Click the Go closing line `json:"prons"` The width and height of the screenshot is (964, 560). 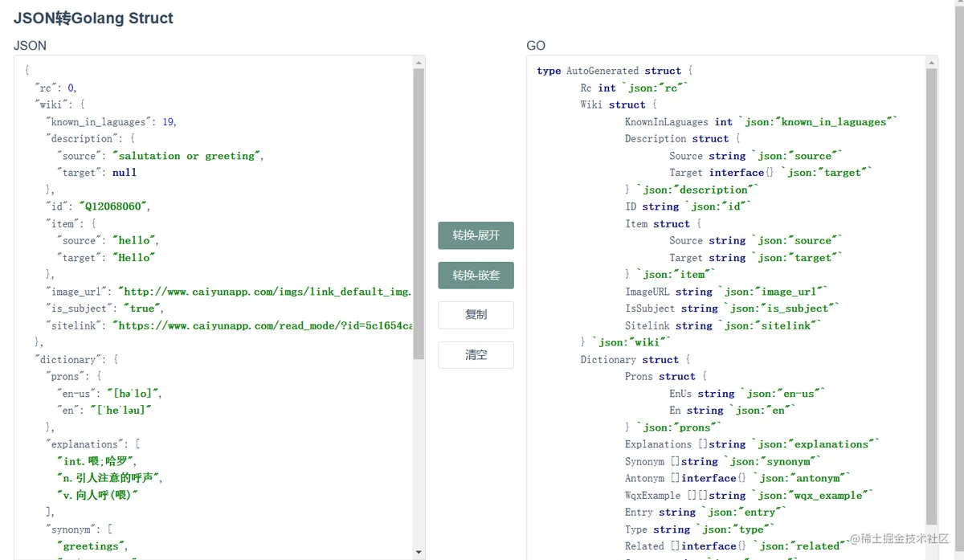point(674,427)
